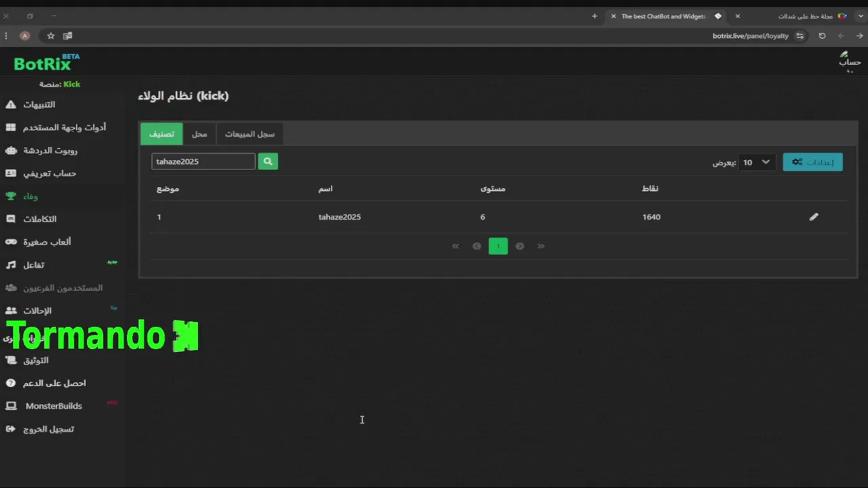Open the حساب تعريفي profile sidebar item

[41, 174]
